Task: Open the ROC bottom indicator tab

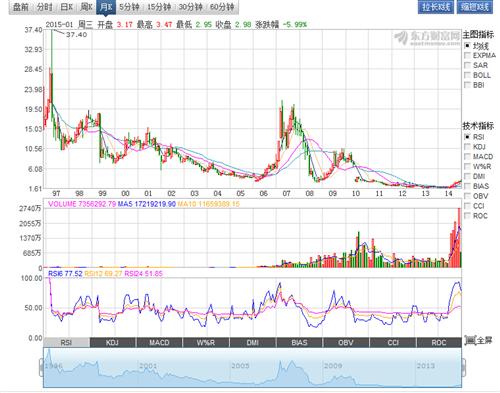Action: tap(439, 343)
